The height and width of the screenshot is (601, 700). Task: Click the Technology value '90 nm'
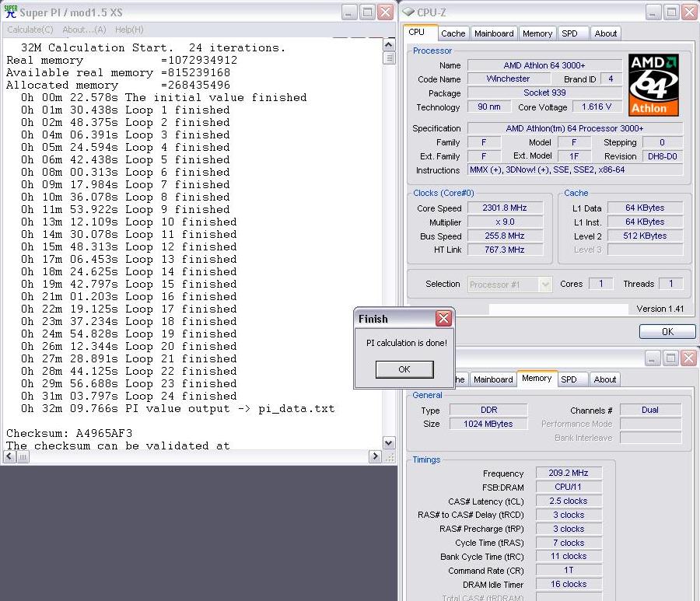click(489, 107)
